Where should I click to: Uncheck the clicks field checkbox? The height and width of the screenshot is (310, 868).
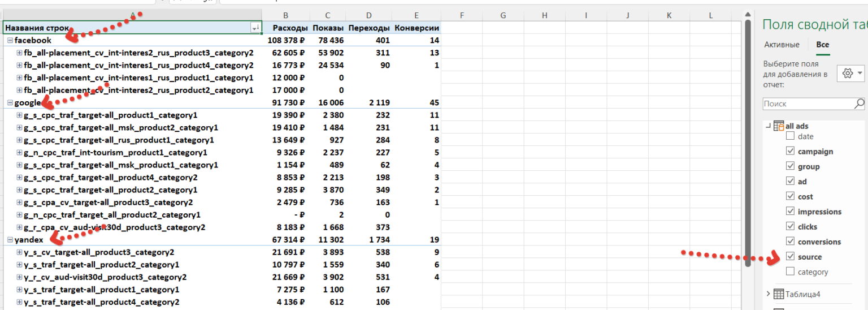pos(791,226)
